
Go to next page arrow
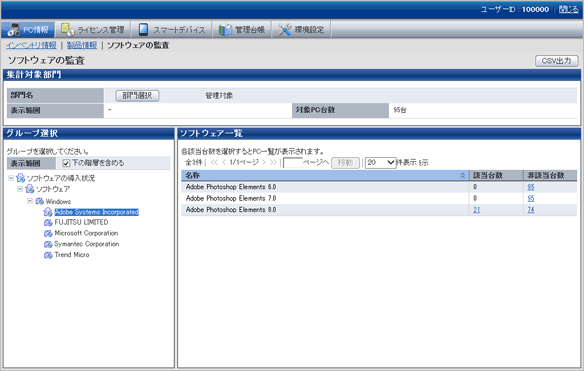263,162
